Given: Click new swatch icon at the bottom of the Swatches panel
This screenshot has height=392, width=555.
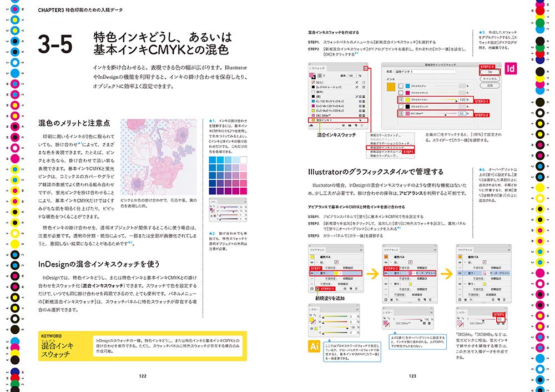Looking at the screenshot, I should coord(356,125).
